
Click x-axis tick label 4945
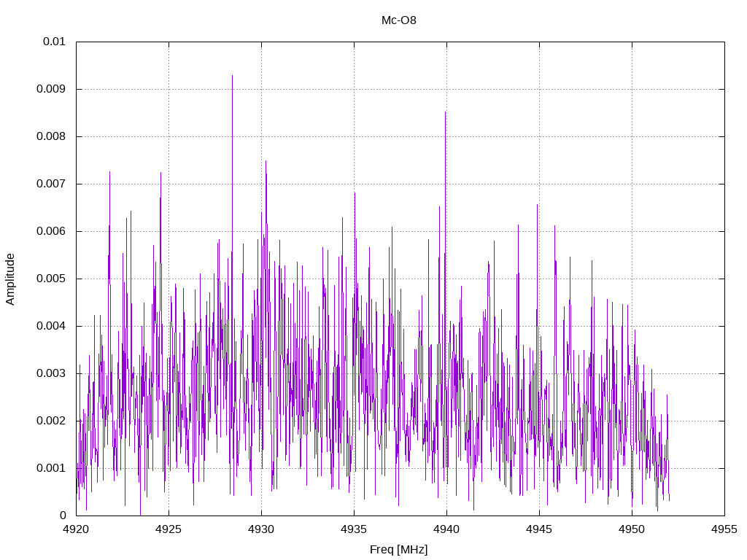[x=539, y=529]
